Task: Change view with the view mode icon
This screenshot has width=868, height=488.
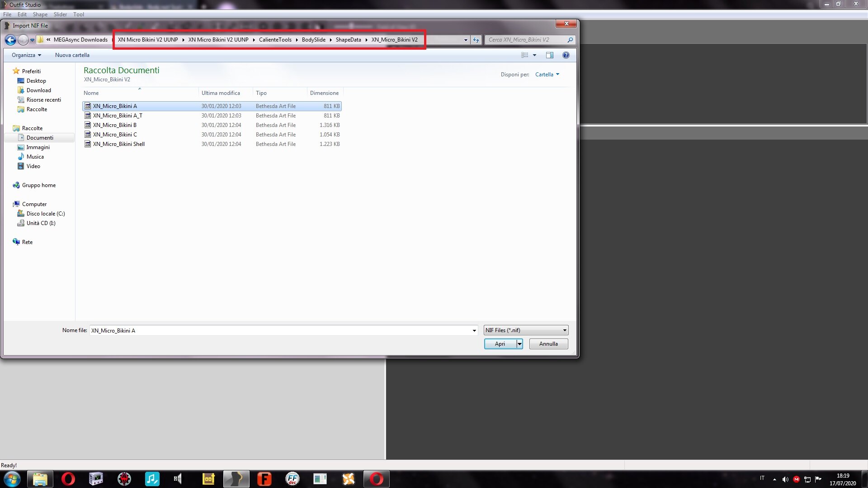Action: click(525, 55)
